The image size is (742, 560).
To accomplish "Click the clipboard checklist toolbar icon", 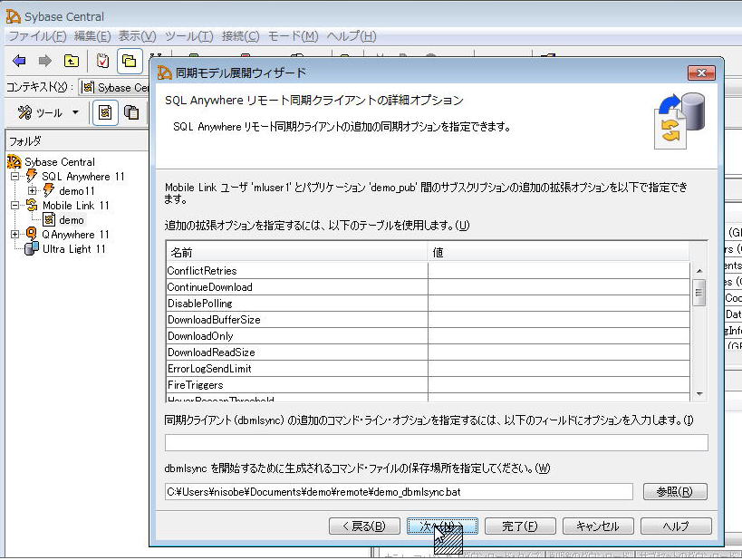I will point(103,61).
